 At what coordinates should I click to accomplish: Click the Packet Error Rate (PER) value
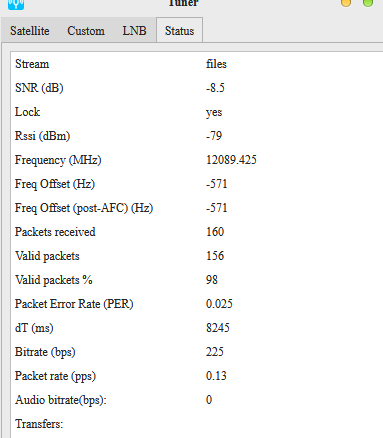tap(219, 304)
